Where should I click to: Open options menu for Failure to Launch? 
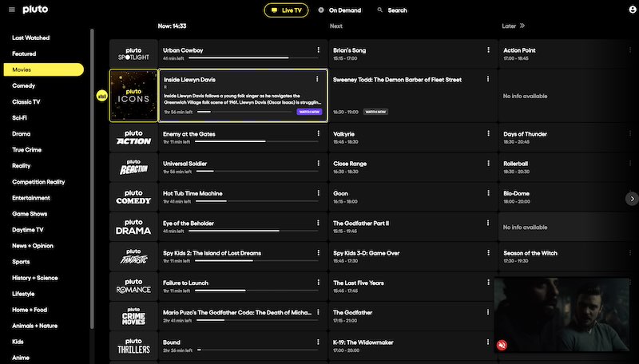coord(318,282)
